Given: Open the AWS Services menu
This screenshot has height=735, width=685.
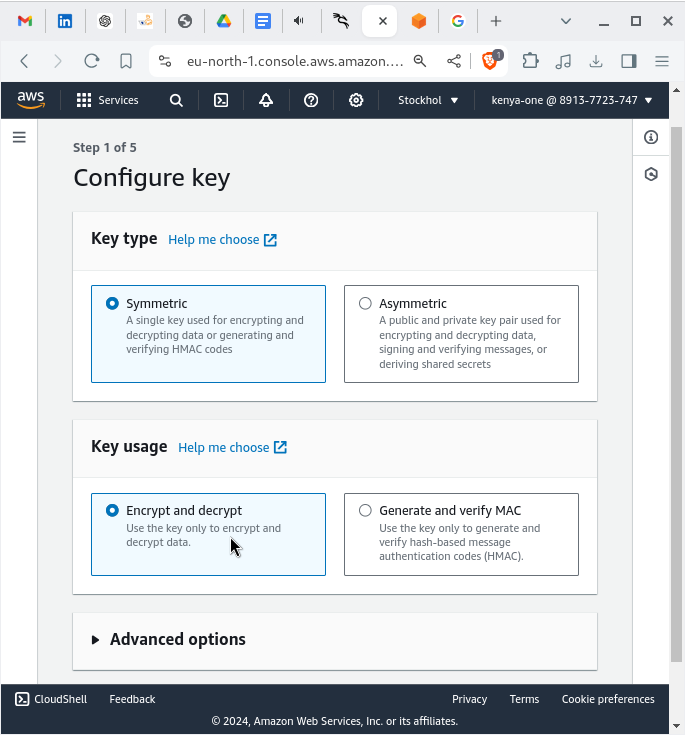Looking at the screenshot, I should [x=107, y=100].
